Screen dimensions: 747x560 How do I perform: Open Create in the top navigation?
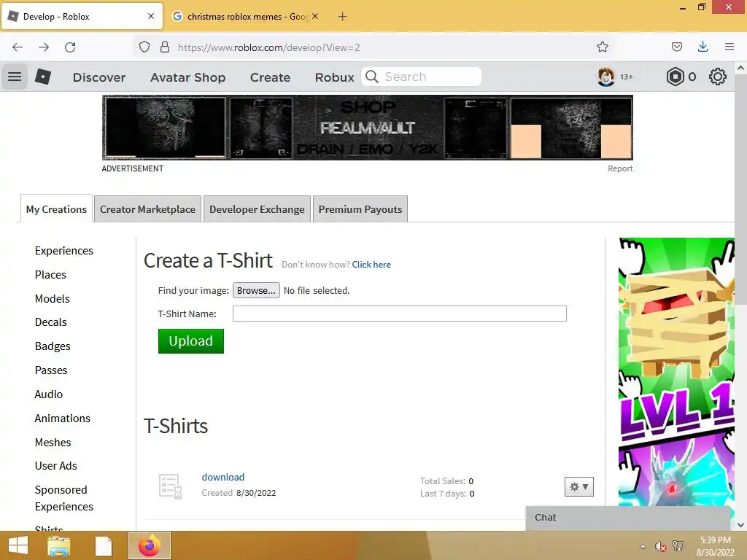click(270, 77)
